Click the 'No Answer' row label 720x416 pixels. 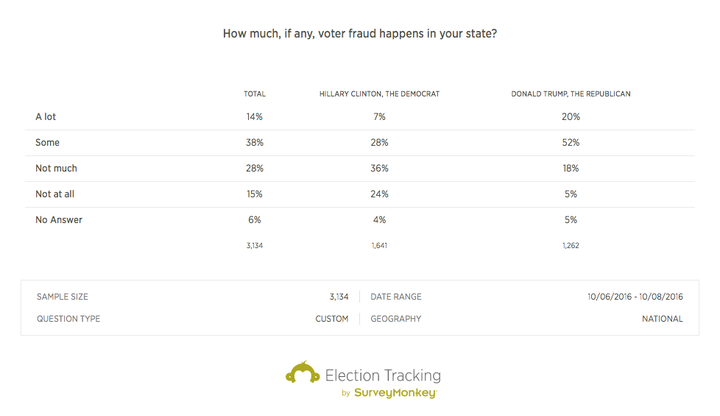click(x=59, y=219)
